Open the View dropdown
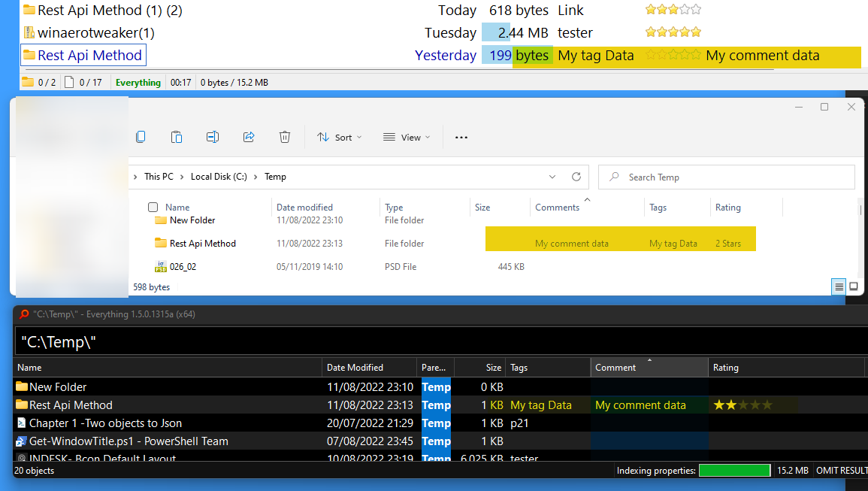This screenshot has width=868, height=491. click(406, 137)
